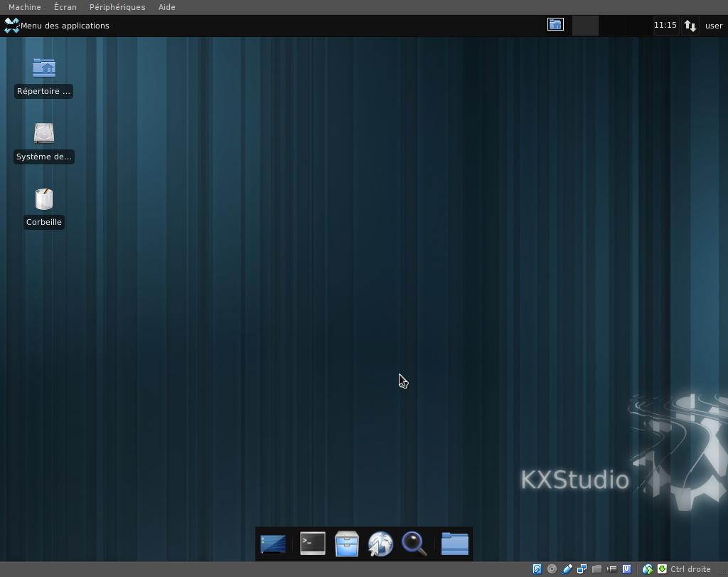Launch the terminal from the dock
This screenshot has width=728, height=577.
click(x=313, y=544)
